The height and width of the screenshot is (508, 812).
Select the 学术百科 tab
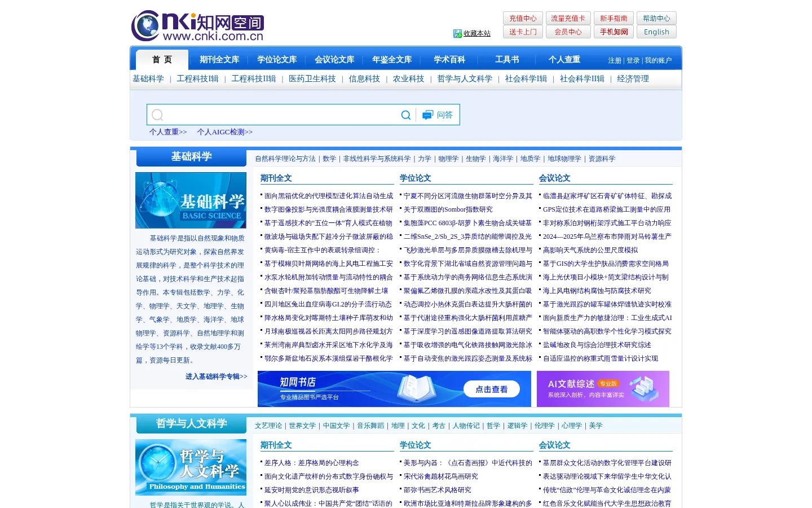tap(449, 60)
